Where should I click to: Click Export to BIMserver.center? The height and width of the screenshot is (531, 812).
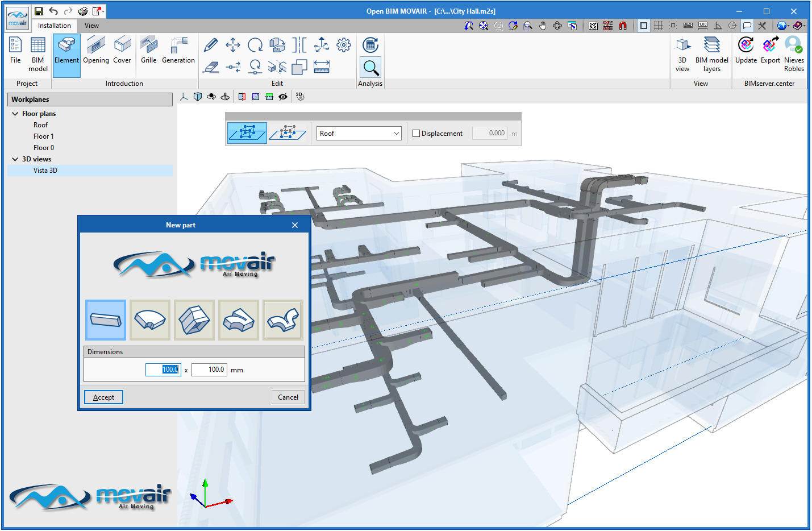tap(771, 51)
